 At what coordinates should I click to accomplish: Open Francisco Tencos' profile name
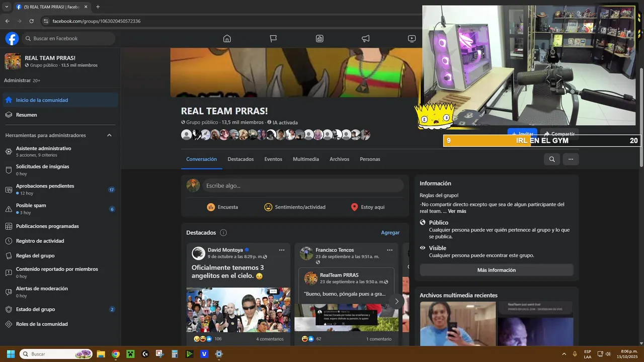coord(335,250)
